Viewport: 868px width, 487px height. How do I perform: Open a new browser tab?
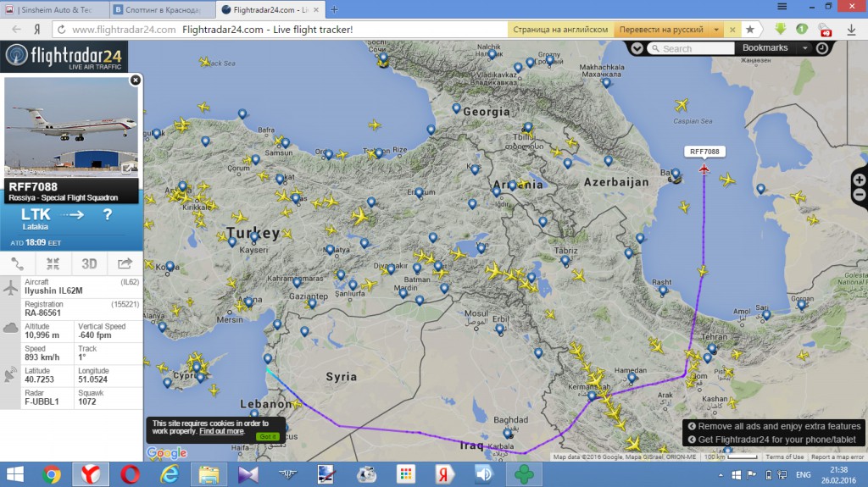(334, 9)
